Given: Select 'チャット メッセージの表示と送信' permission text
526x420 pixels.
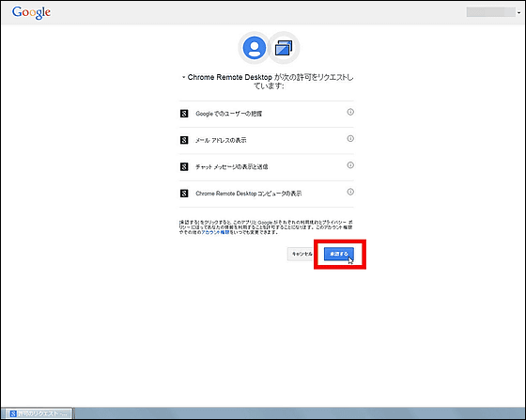Looking at the screenshot, I should (x=232, y=166).
